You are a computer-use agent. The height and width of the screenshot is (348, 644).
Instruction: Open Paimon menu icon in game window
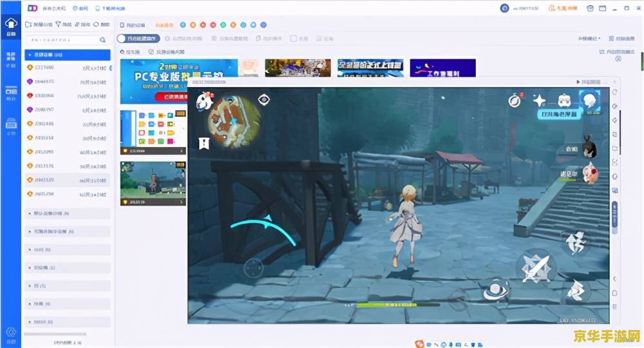tap(205, 101)
